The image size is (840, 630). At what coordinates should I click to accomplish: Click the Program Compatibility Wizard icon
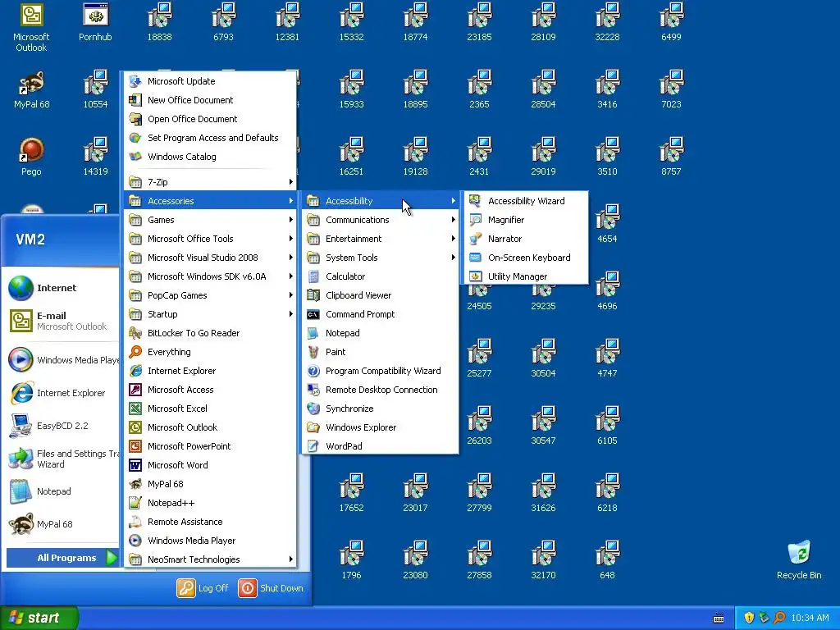click(313, 371)
